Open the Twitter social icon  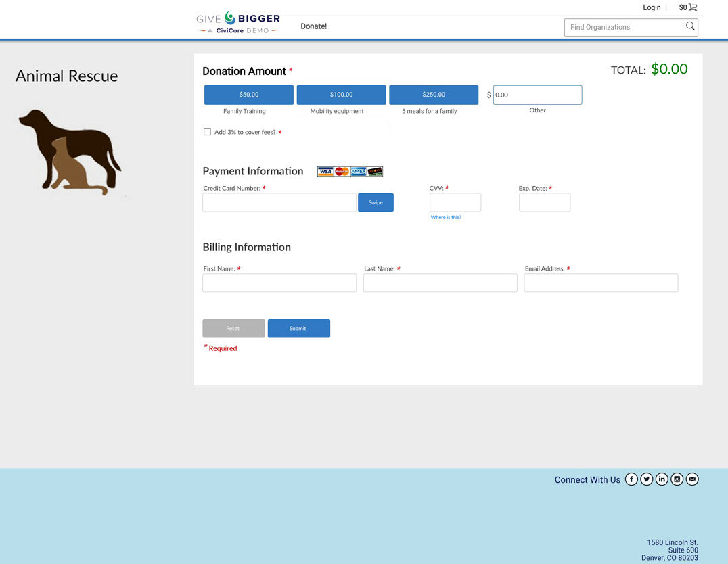(x=647, y=479)
